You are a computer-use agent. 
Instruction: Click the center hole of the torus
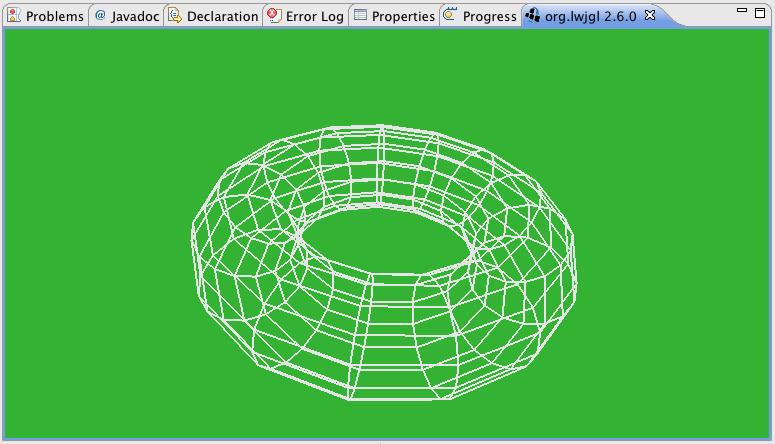point(386,240)
